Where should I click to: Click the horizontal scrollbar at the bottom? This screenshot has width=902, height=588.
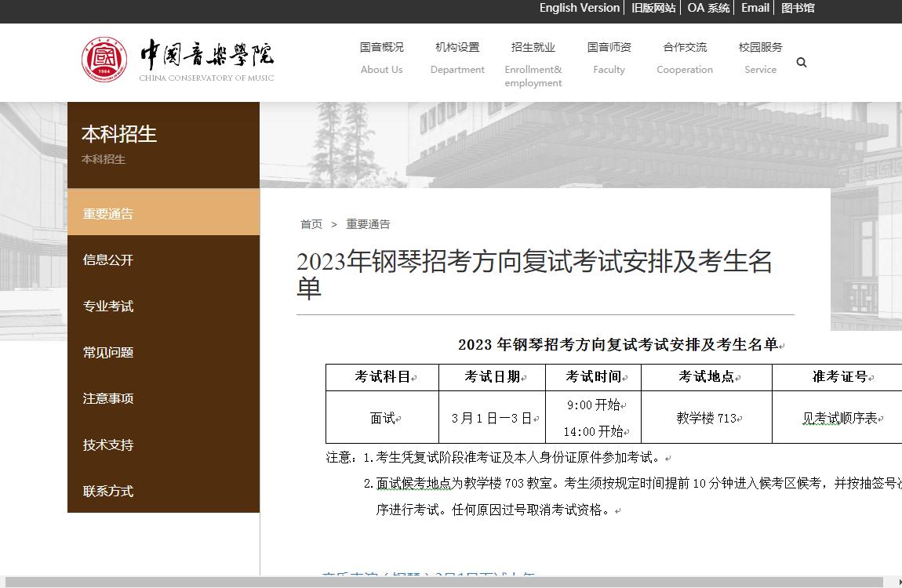[443, 583]
